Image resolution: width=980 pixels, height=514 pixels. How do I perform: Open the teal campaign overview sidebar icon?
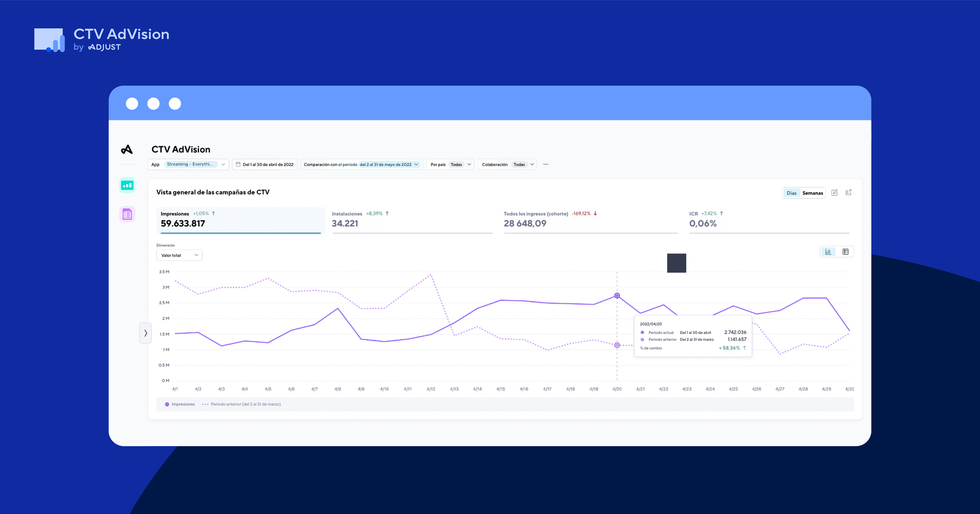[127, 185]
